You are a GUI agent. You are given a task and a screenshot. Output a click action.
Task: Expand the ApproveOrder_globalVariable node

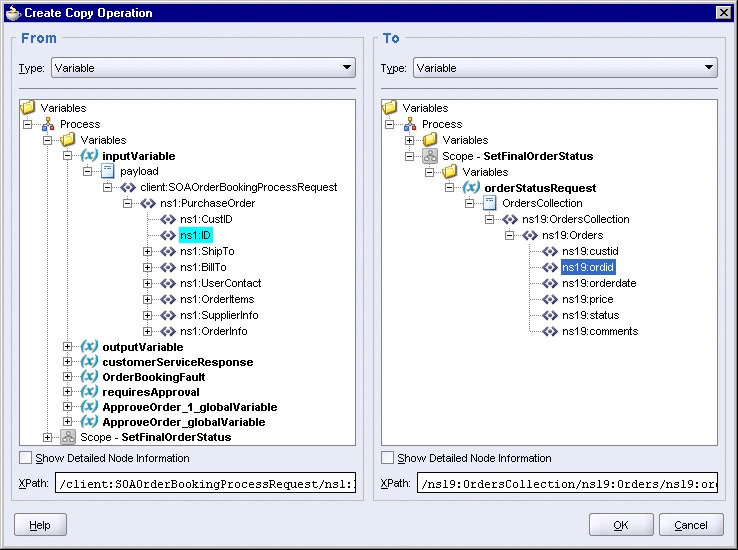tap(67, 422)
